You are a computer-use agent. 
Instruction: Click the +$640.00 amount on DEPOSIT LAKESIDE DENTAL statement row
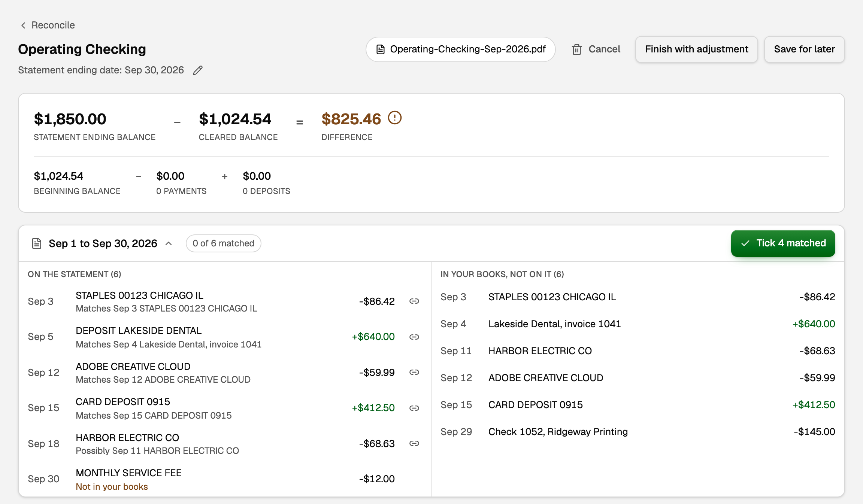pos(373,337)
